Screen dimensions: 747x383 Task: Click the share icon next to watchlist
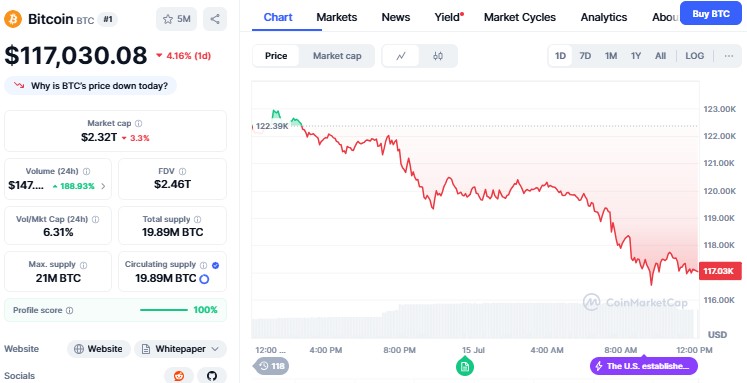(215, 19)
